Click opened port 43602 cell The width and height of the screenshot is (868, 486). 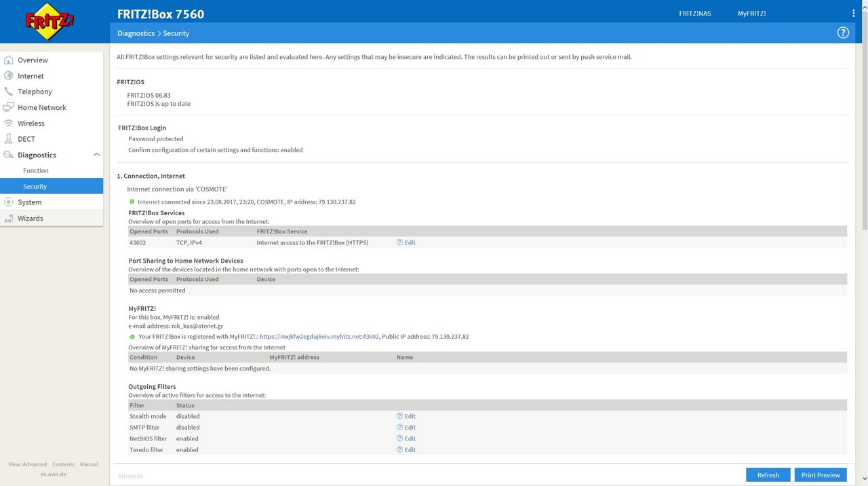(138, 242)
